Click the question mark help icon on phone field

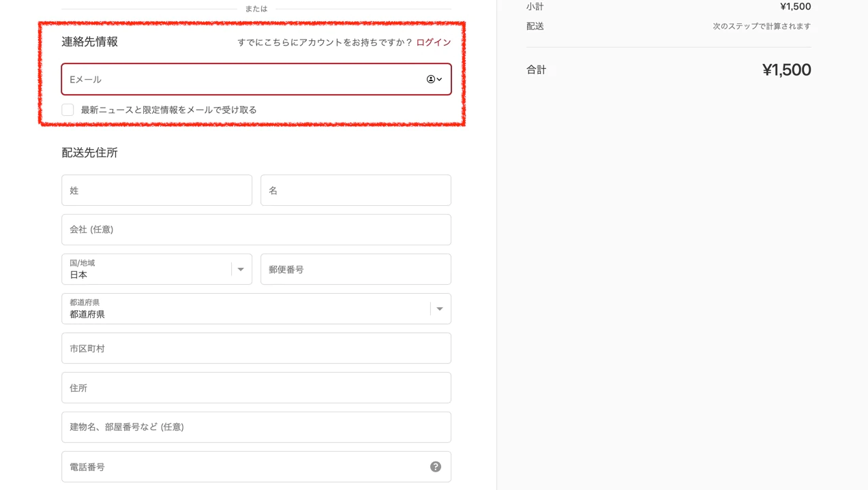(x=436, y=466)
